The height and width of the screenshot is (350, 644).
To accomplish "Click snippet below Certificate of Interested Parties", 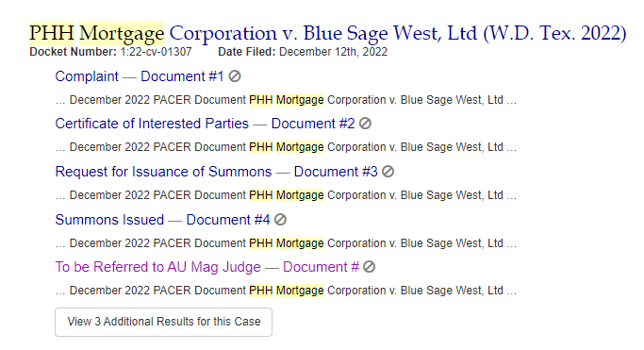I will (x=286, y=147).
